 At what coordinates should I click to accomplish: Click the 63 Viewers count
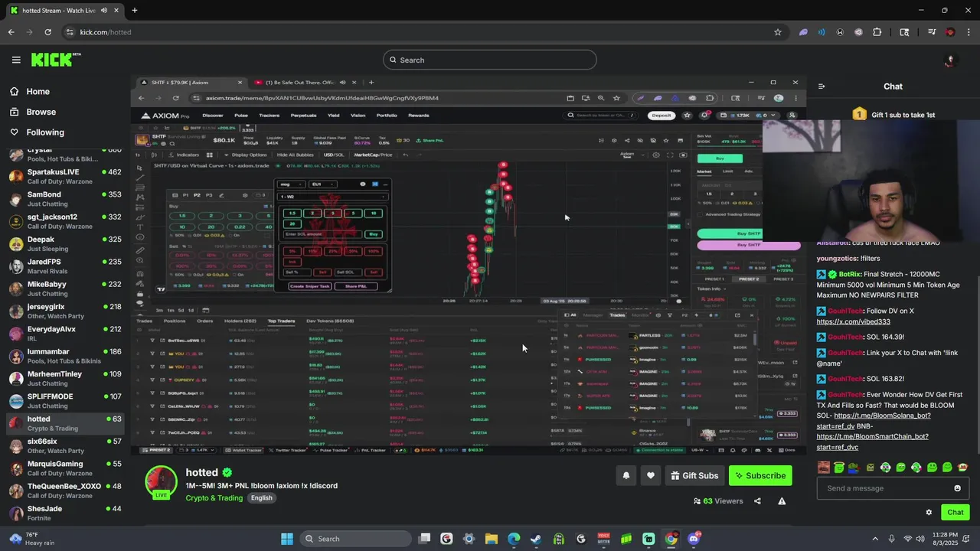(718, 501)
